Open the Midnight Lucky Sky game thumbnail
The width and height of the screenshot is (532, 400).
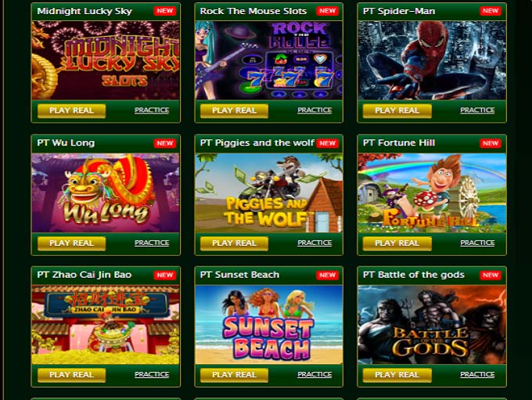106,60
